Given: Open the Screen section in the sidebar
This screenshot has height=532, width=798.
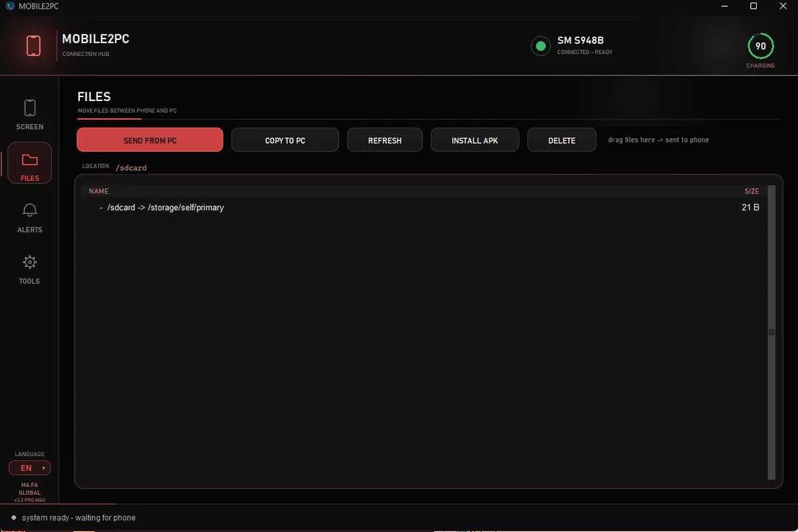Looking at the screenshot, I should point(30,114).
